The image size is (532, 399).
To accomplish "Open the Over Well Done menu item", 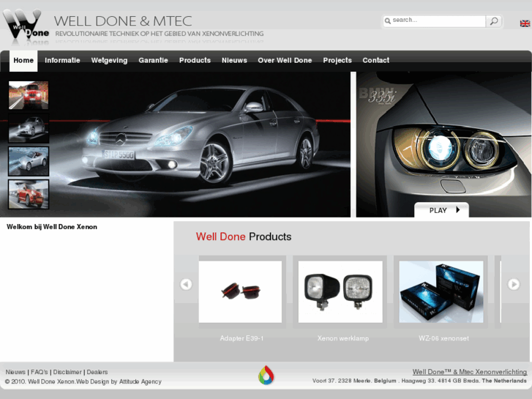I will coord(285,61).
